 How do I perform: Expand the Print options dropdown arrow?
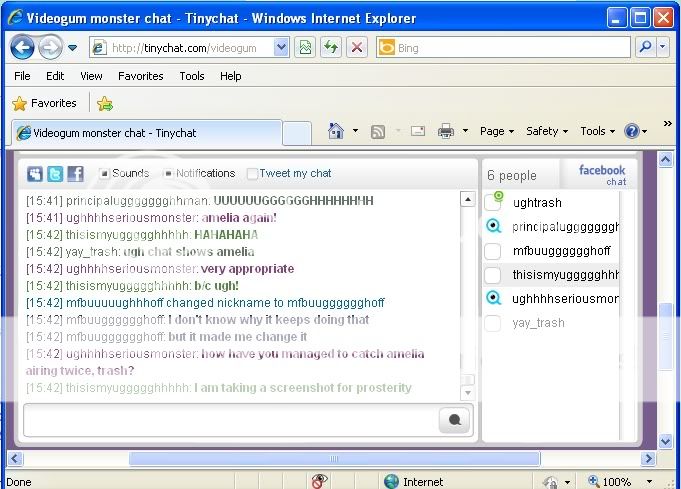466,131
